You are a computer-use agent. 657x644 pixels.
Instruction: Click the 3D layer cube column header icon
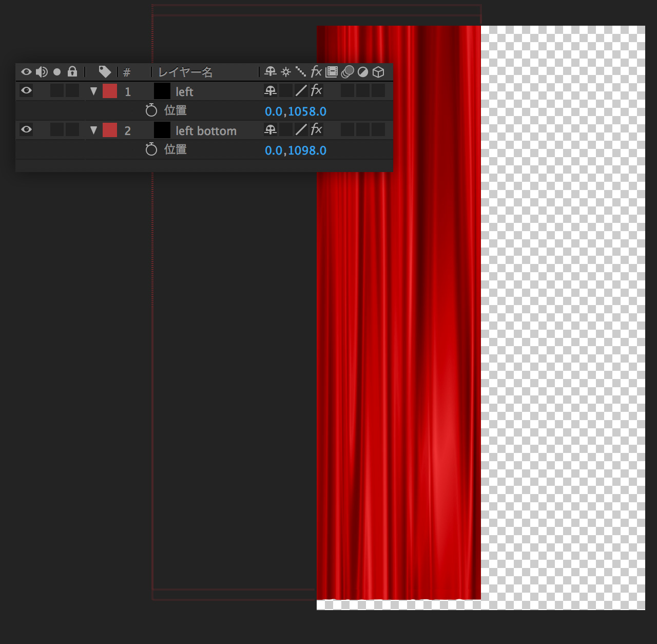point(378,72)
